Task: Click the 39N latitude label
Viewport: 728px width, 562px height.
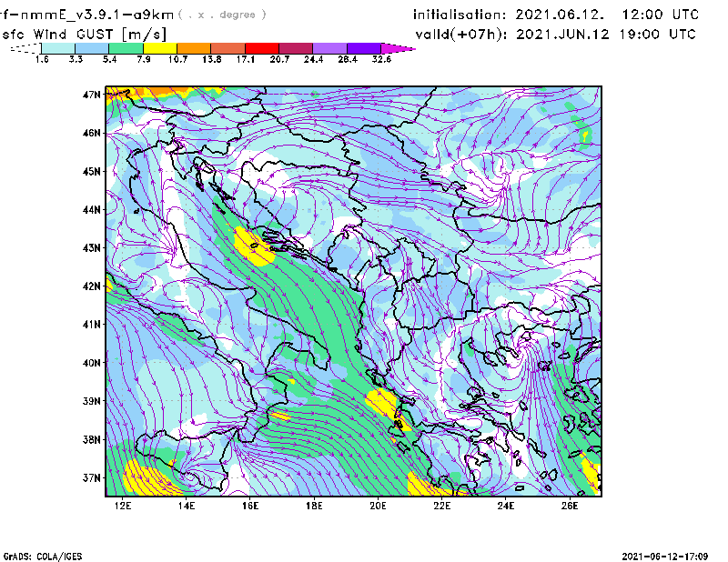Action: tap(92, 401)
